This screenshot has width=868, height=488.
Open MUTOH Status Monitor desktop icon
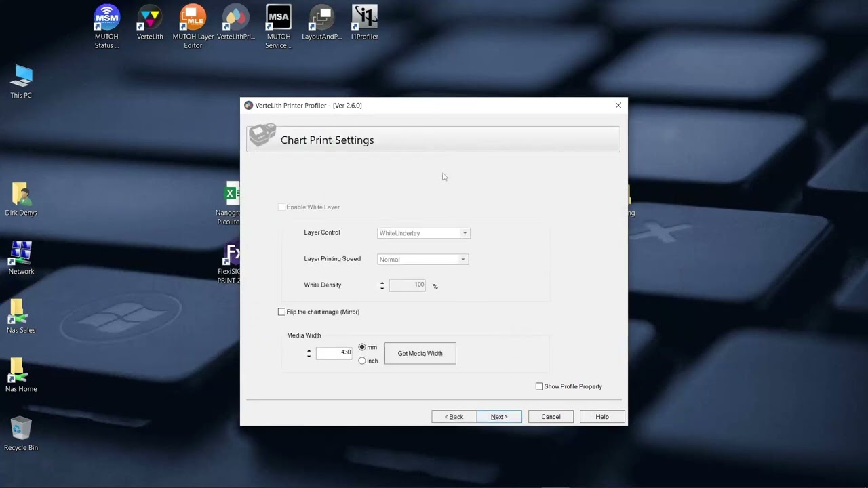[106, 27]
